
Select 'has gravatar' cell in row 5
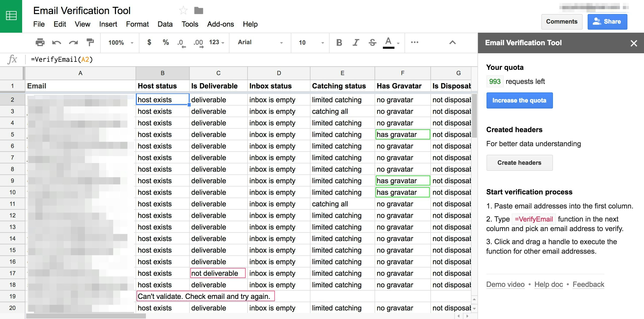(x=403, y=134)
